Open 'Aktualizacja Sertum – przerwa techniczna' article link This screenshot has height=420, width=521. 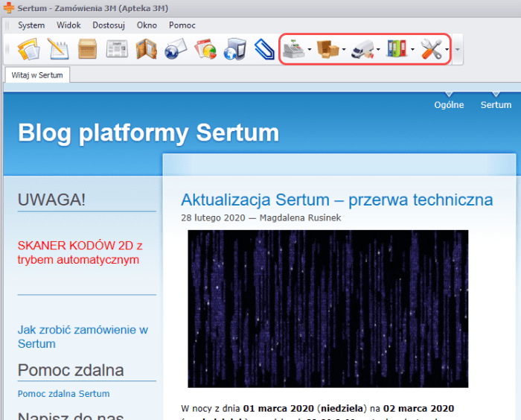pyautogui.click(x=336, y=200)
